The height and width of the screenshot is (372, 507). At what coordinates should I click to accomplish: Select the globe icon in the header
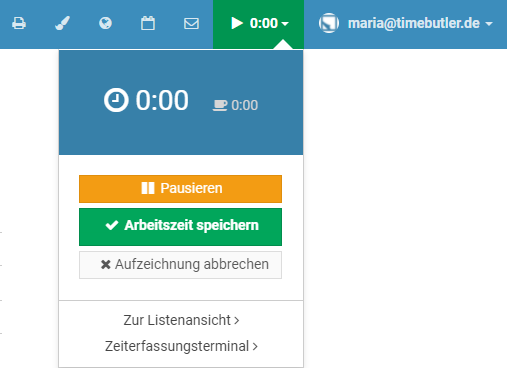click(x=105, y=23)
